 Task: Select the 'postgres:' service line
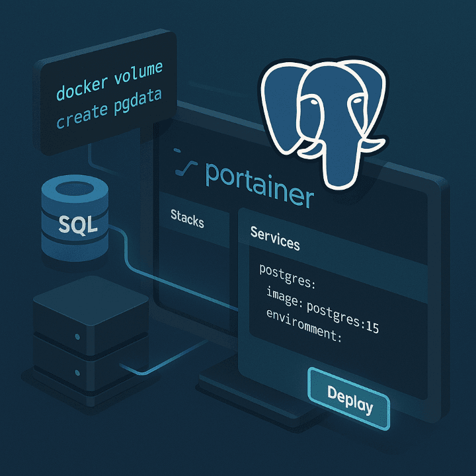point(288,270)
